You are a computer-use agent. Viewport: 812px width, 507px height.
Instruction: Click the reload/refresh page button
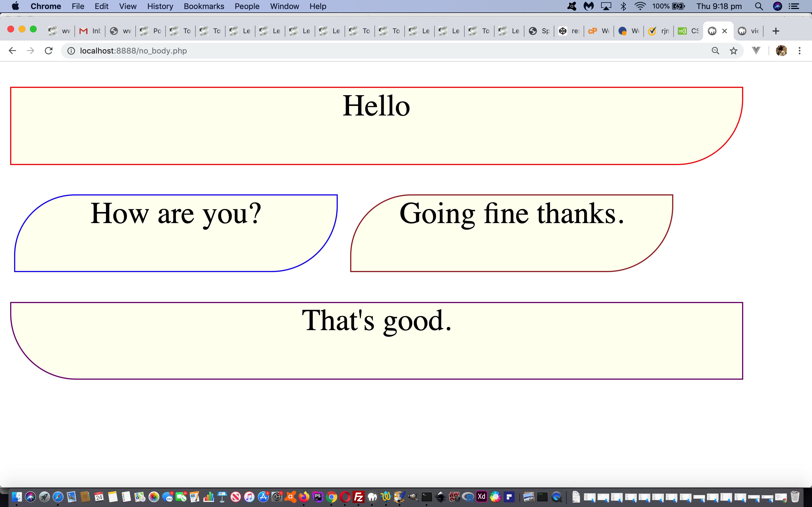click(x=50, y=51)
